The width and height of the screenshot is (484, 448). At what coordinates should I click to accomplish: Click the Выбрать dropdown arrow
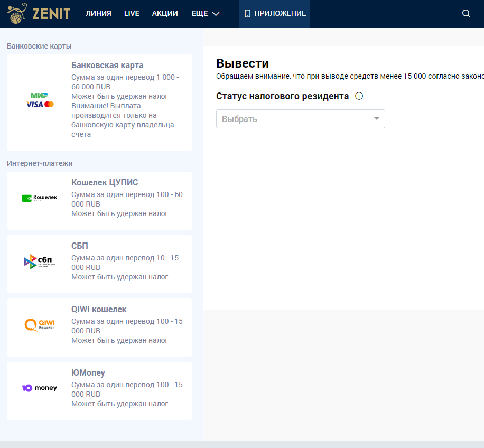pos(376,118)
